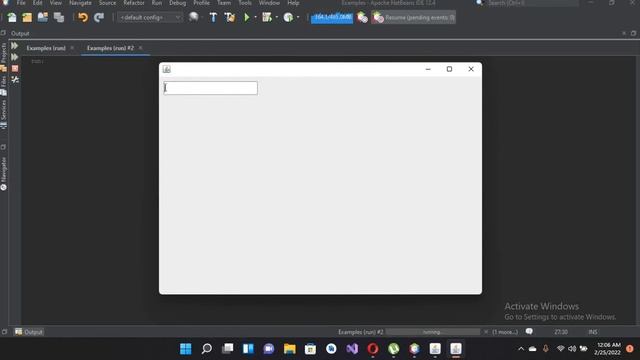The width and height of the screenshot is (640, 360).
Task: Open the Run menu
Action: coord(157,3)
